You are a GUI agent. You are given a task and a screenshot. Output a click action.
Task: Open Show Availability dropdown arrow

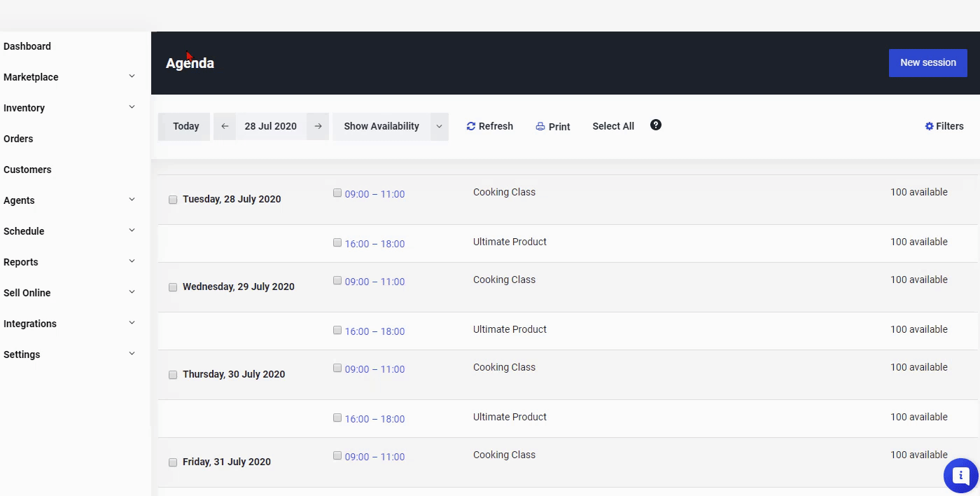coord(439,127)
